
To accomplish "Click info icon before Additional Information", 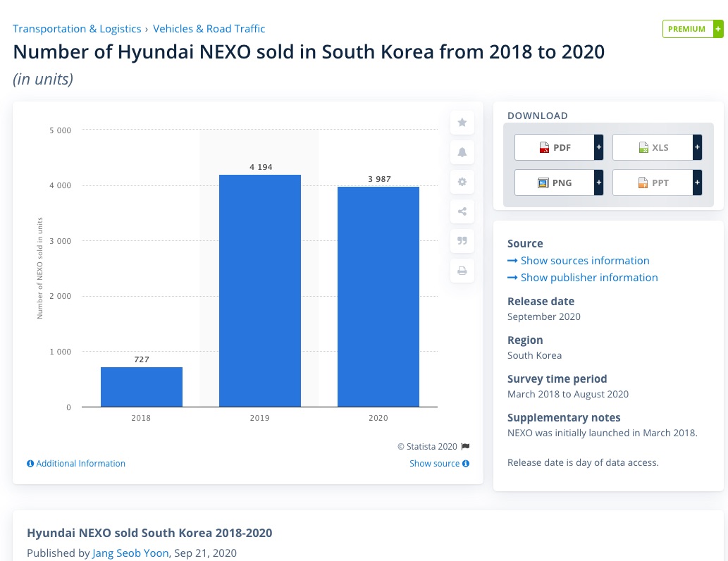I will point(30,464).
